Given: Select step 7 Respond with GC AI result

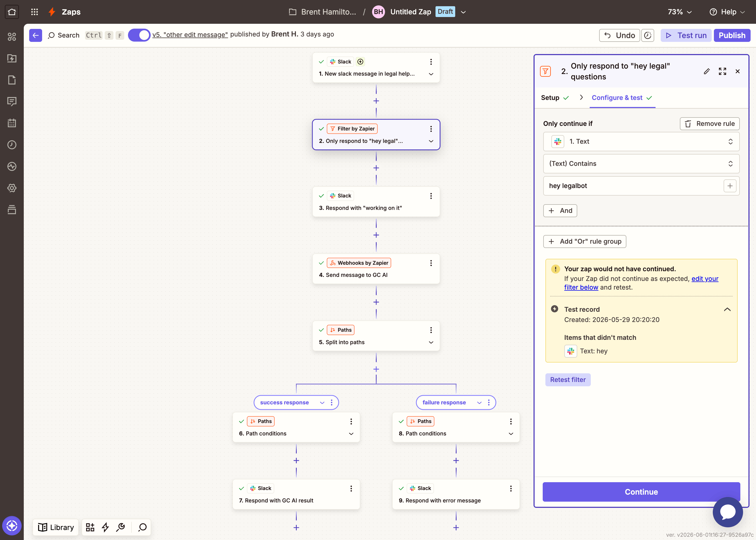Looking at the screenshot, I should click(x=296, y=494).
